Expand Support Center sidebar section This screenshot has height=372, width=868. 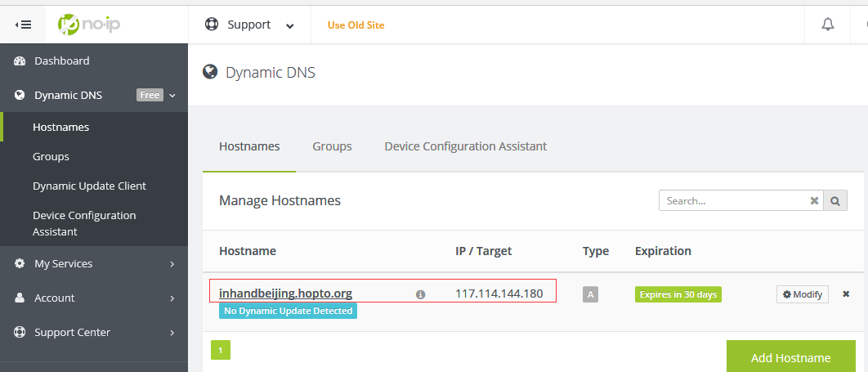(94, 332)
